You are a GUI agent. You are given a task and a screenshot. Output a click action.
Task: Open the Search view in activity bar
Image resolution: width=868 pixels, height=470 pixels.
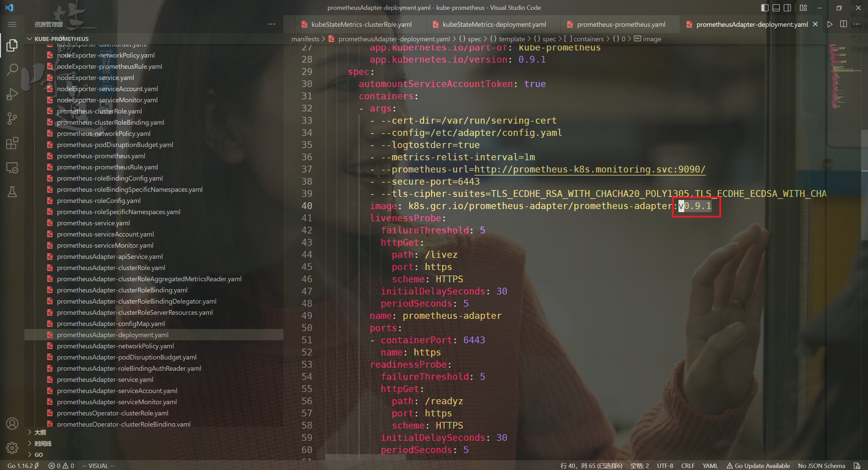pyautogui.click(x=12, y=69)
